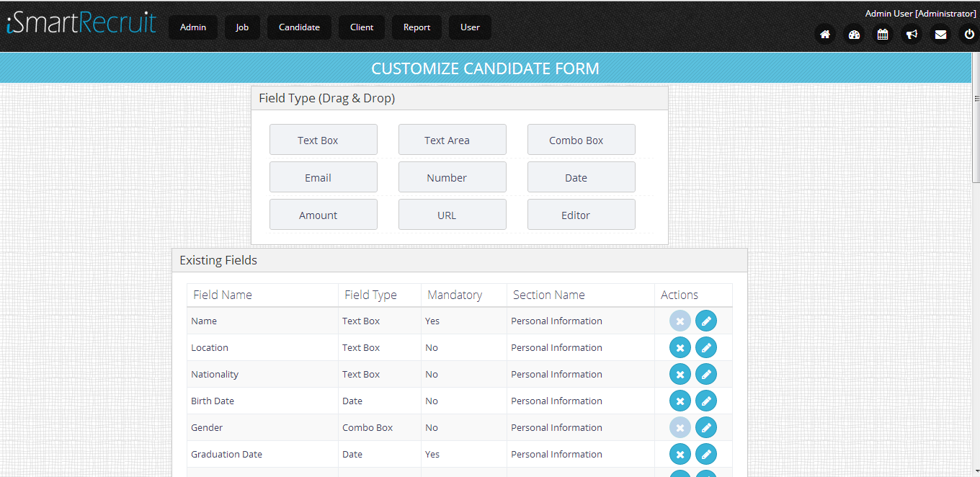Delete the Location field row
This screenshot has width=980, height=477.
click(680, 348)
